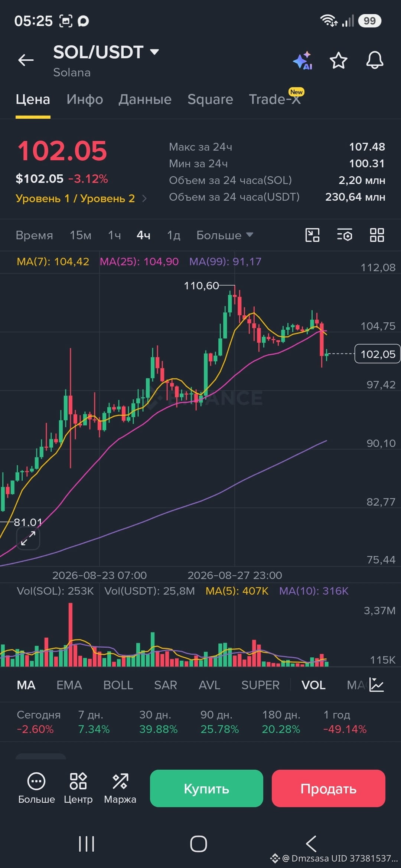Viewport: 401px width, 868px height.
Task: Add SOL/USDT to favorites star
Action: tap(338, 60)
